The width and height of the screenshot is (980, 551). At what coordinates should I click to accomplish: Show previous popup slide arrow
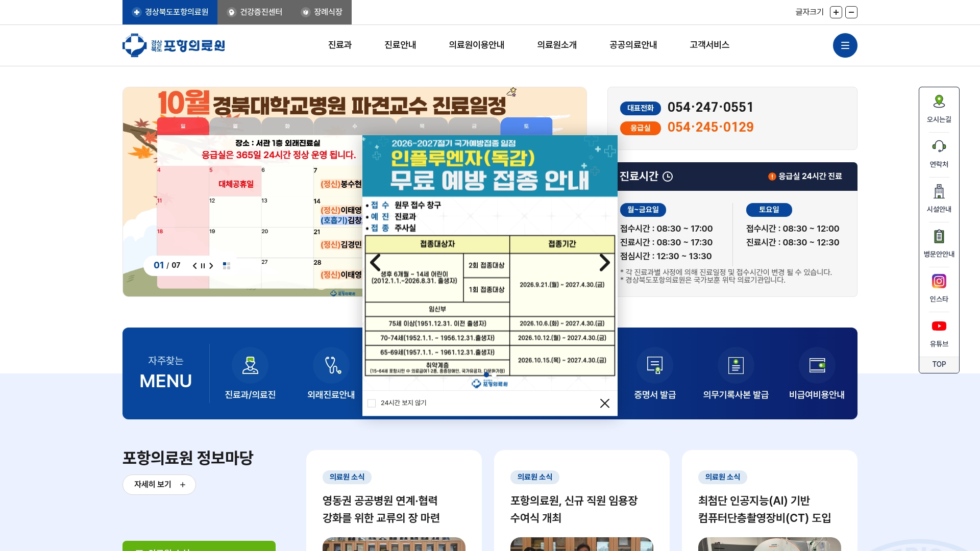pyautogui.click(x=375, y=263)
